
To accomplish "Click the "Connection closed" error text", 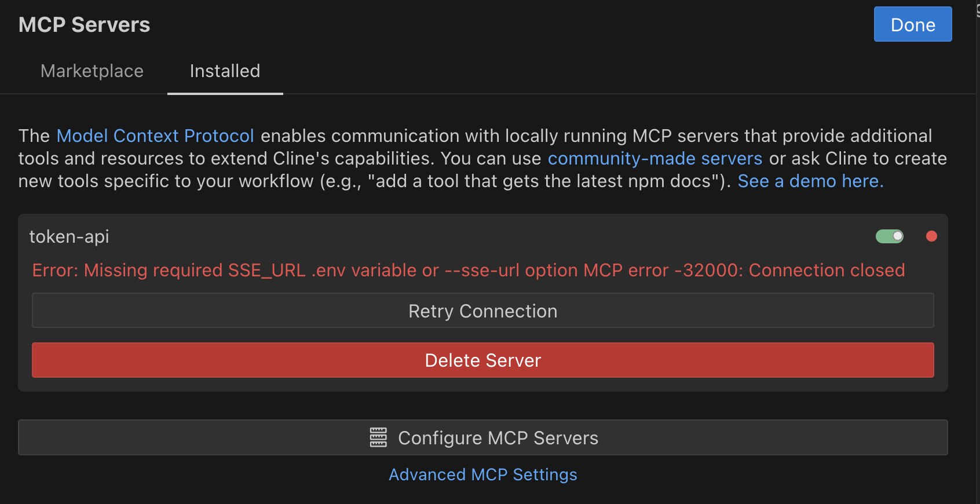I will point(827,271).
